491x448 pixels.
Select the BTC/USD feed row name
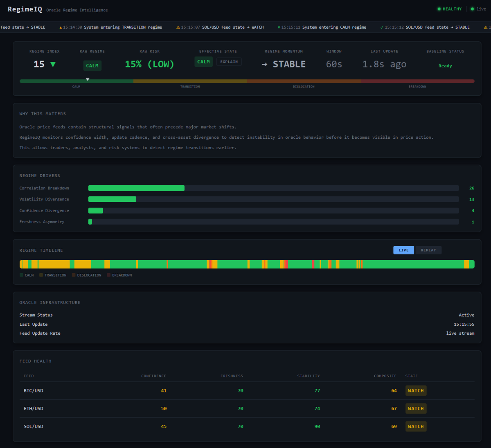(x=34, y=391)
